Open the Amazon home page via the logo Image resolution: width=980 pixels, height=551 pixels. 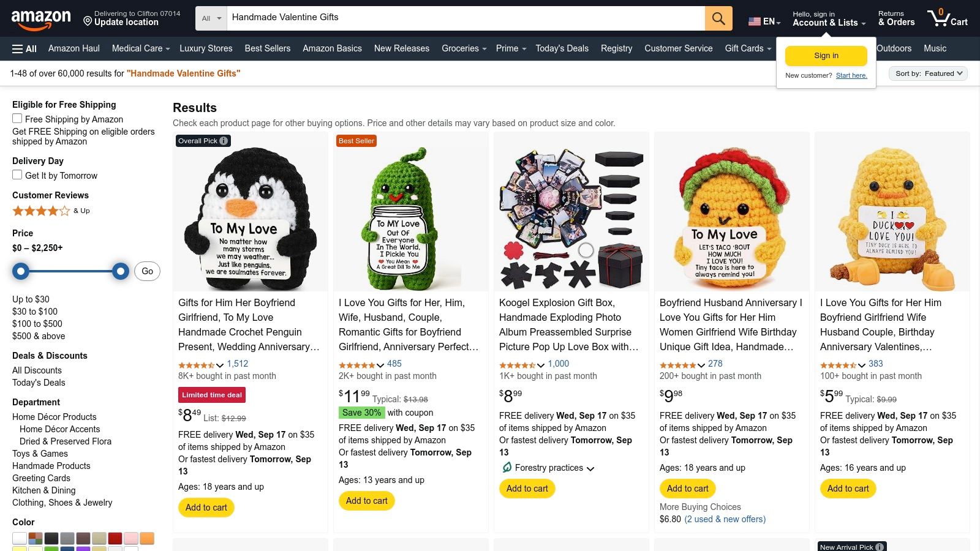(x=42, y=18)
